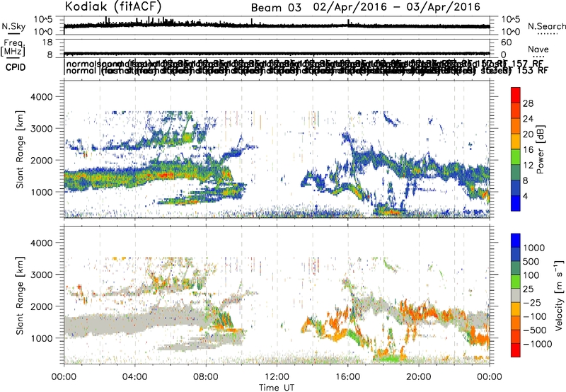Select the N.Search legend label
Image resolution: width=566 pixels, height=392 pixels.
click(x=547, y=26)
